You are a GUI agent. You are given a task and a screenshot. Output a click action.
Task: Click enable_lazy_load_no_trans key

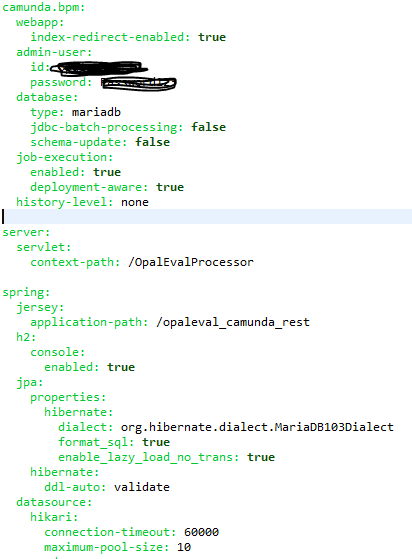148,457
